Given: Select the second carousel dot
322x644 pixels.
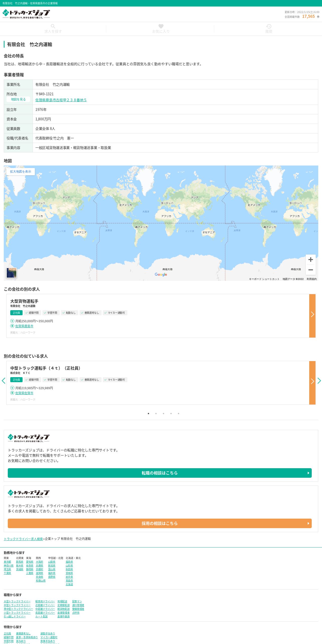Looking at the screenshot, I should [156, 414].
